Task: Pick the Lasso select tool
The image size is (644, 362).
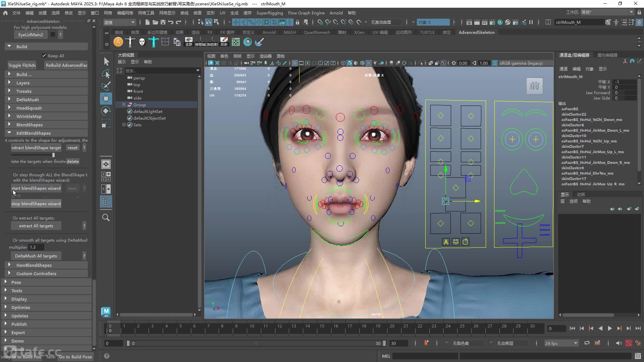Action: (106, 74)
